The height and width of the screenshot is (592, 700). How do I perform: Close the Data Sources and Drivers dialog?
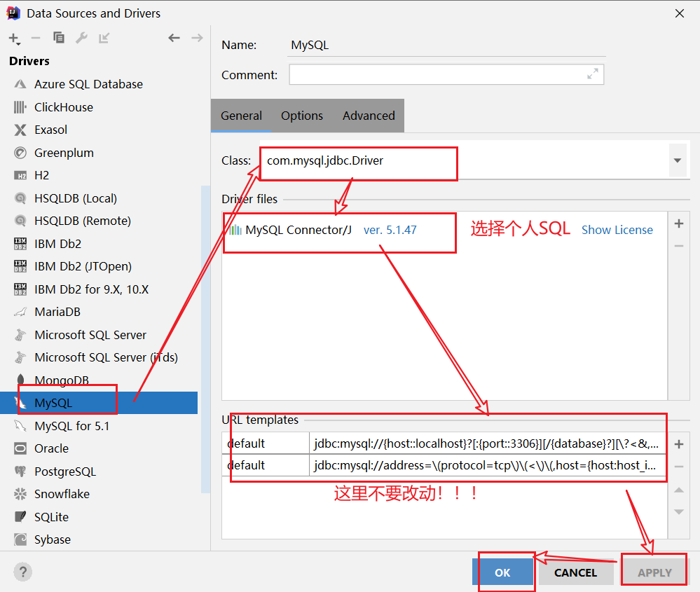point(680,13)
